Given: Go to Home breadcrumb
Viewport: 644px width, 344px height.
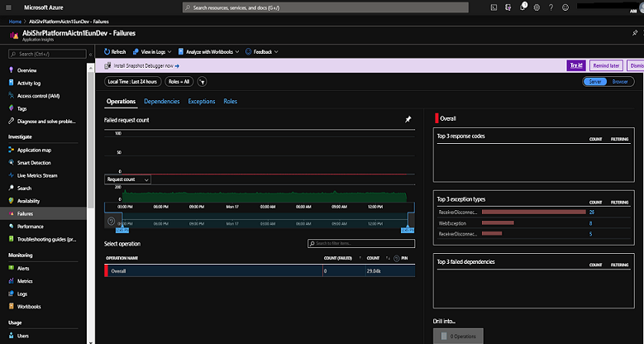Looking at the screenshot, I should click(x=15, y=21).
